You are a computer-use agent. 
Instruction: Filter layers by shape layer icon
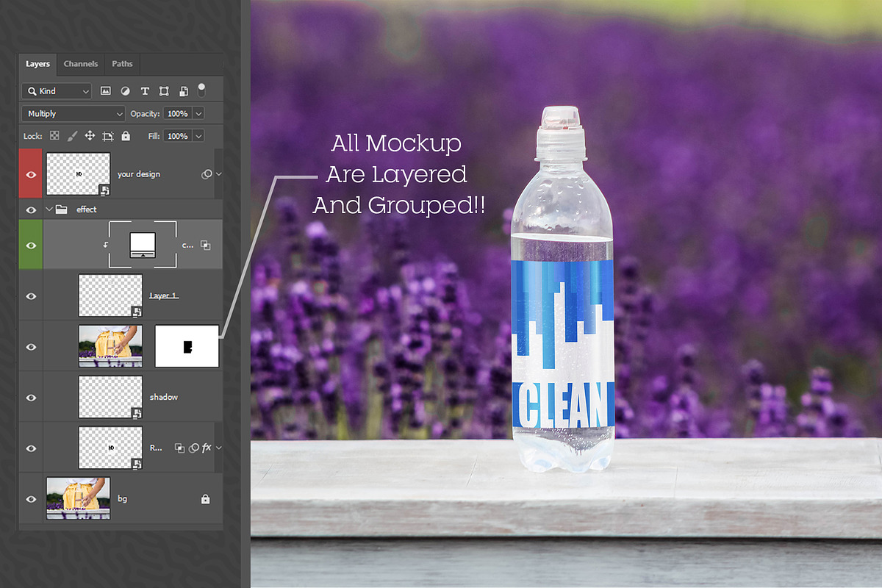click(164, 91)
